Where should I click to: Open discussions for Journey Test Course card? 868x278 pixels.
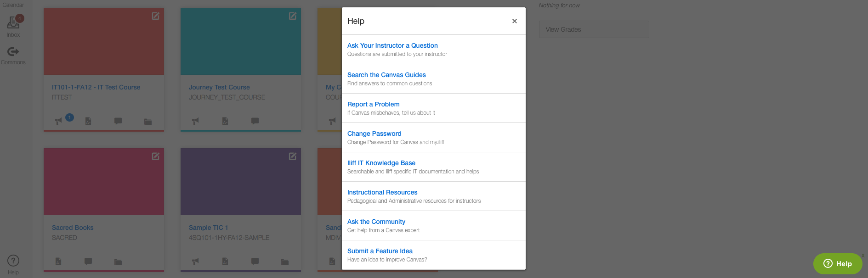click(x=255, y=121)
